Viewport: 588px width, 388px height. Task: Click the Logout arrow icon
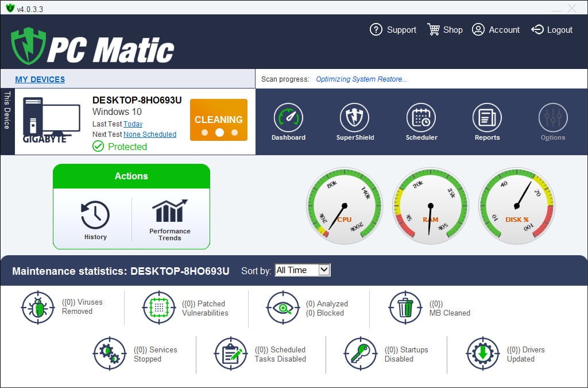pos(537,29)
